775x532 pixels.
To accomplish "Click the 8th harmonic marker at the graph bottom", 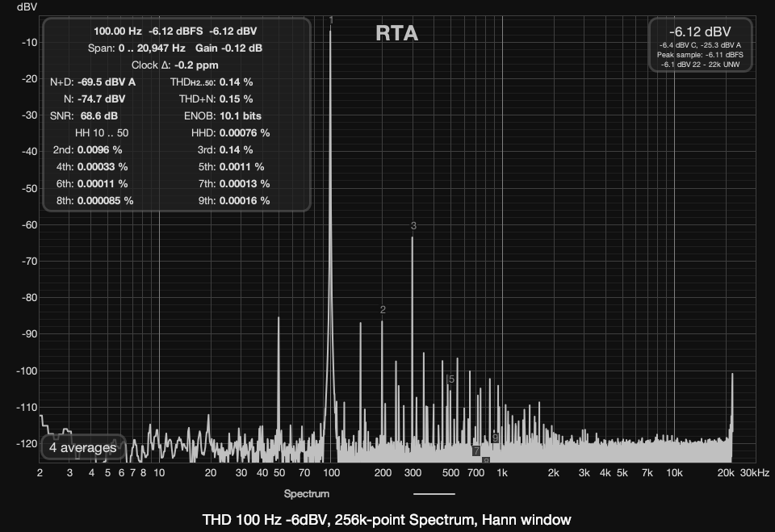I will [x=486, y=460].
